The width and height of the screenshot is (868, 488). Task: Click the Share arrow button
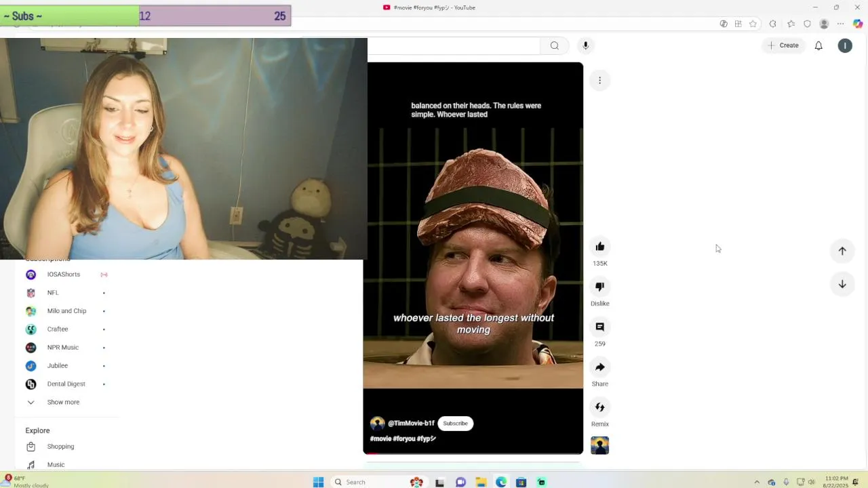[x=599, y=367]
